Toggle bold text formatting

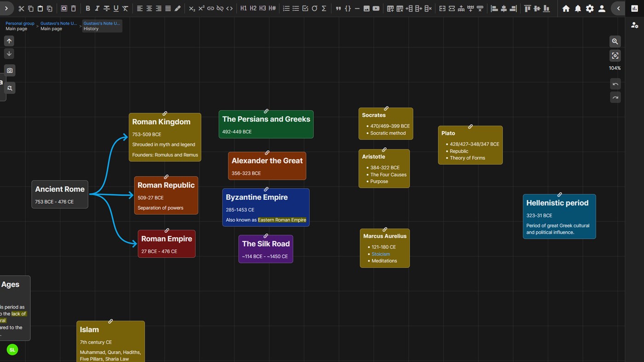(87, 8)
